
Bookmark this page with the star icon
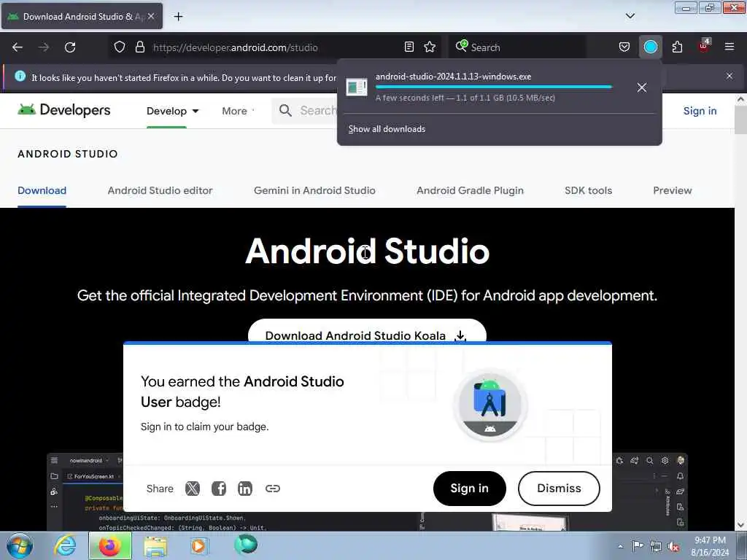click(x=430, y=47)
